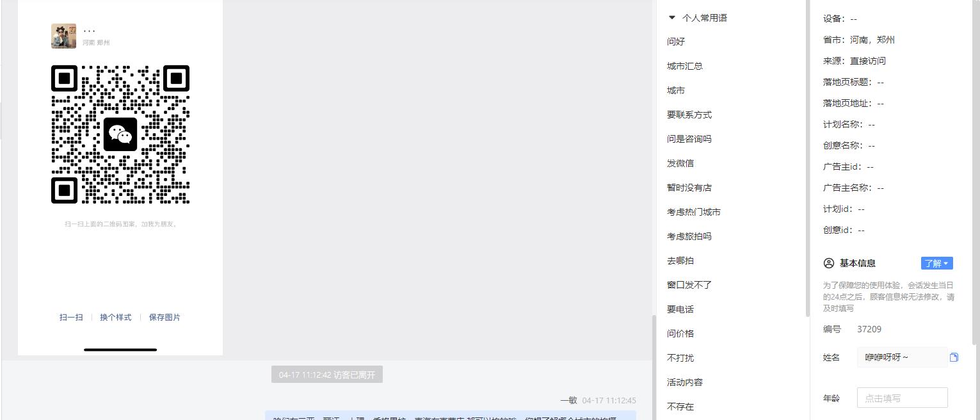
Task: Select quick phrase 活动内容
Action: coord(685,382)
